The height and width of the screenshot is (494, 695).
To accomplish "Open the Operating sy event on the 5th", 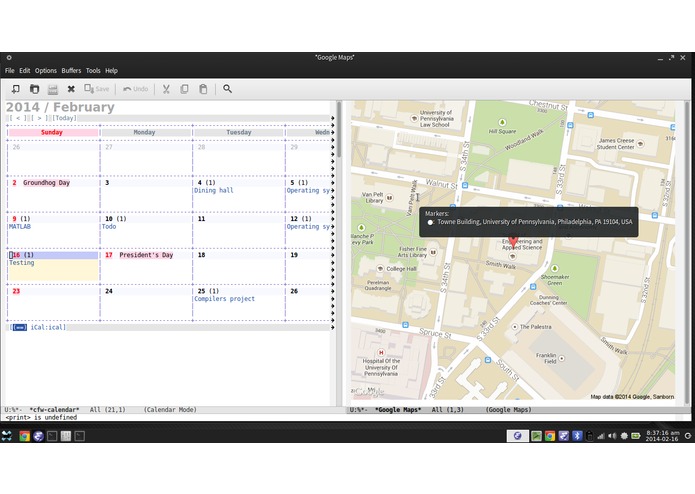I will click(x=308, y=191).
